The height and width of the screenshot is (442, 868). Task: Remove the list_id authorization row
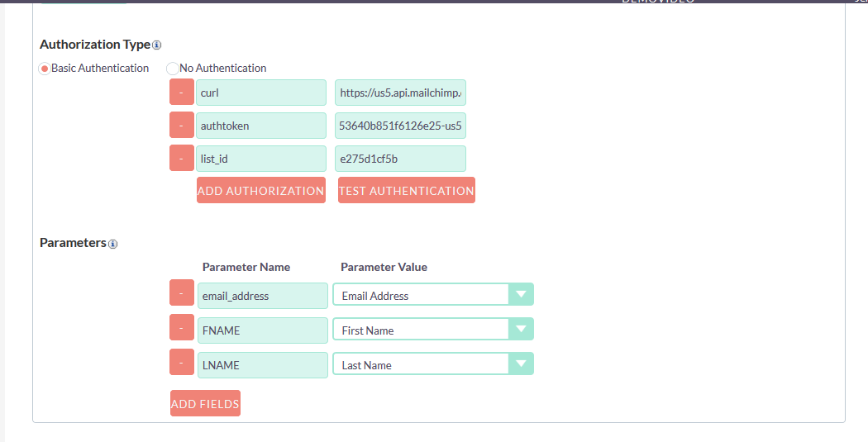pyautogui.click(x=182, y=159)
